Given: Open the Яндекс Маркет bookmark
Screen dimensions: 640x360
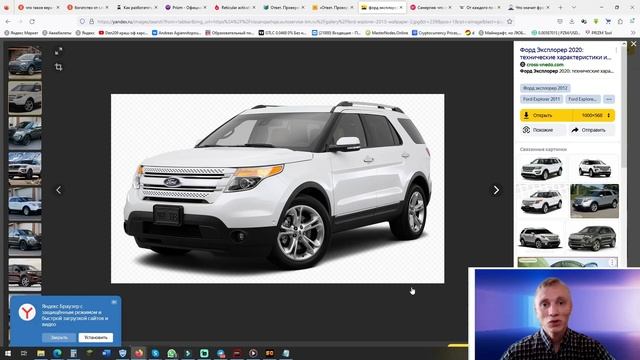Looking at the screenshot, I should [x=21, y=33].
